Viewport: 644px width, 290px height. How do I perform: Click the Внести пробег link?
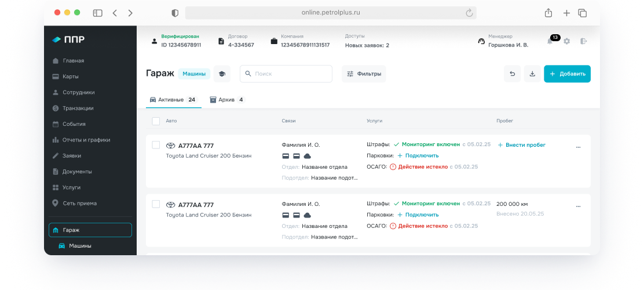pos(521,145)
